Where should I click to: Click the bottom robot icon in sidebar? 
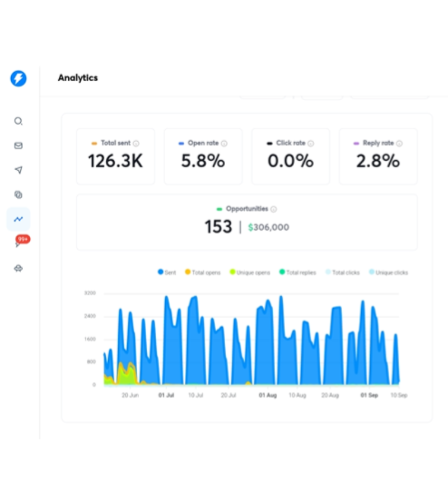click(18, 268)
